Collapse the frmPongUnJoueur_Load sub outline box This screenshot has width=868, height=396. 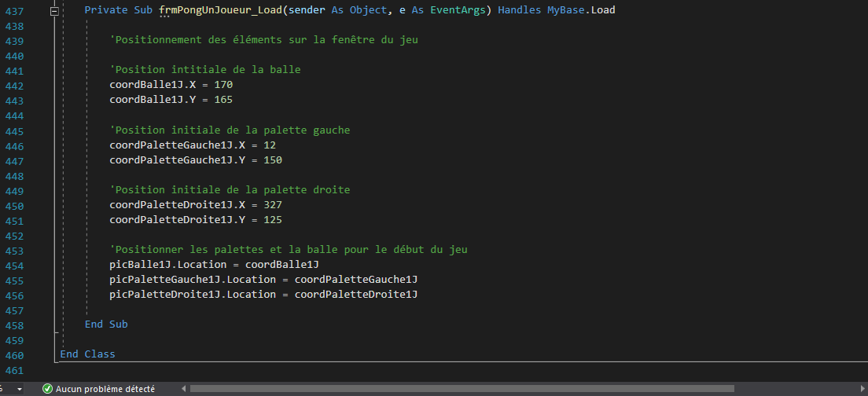click(54, 11)
